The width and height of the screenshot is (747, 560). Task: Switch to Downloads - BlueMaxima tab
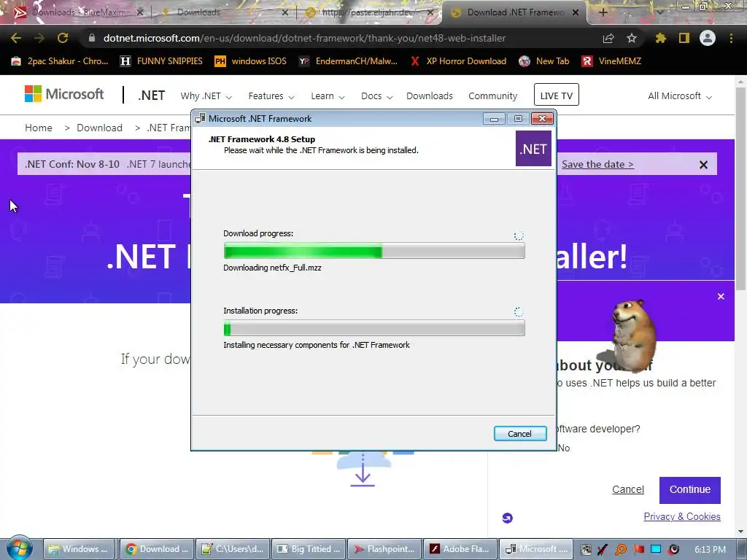(78, 12)
